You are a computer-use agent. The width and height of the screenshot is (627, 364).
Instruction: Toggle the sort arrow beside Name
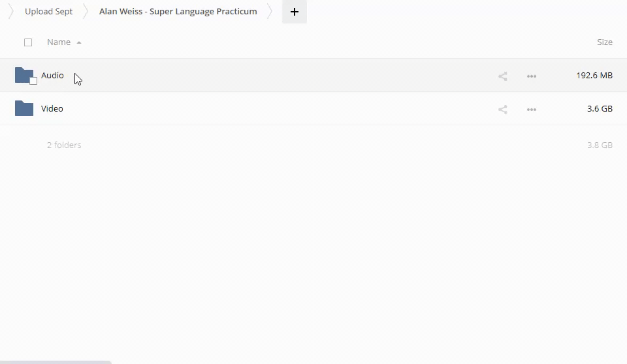point(79,42)
